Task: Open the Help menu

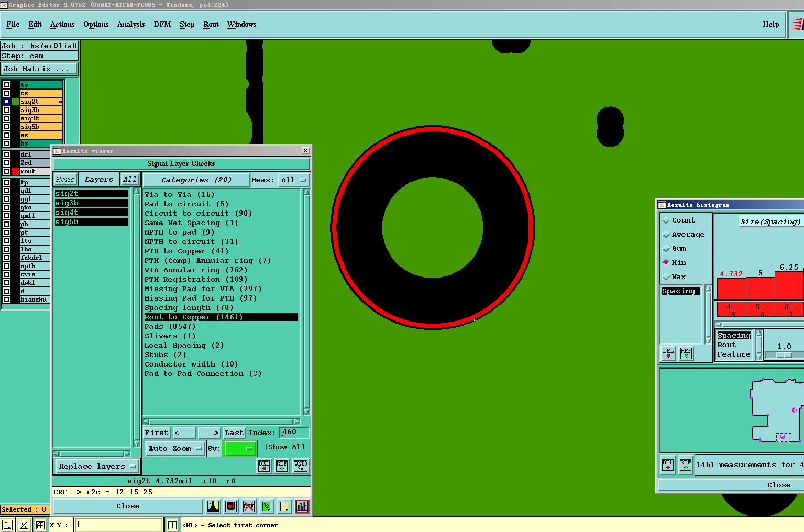Action: 771,24
